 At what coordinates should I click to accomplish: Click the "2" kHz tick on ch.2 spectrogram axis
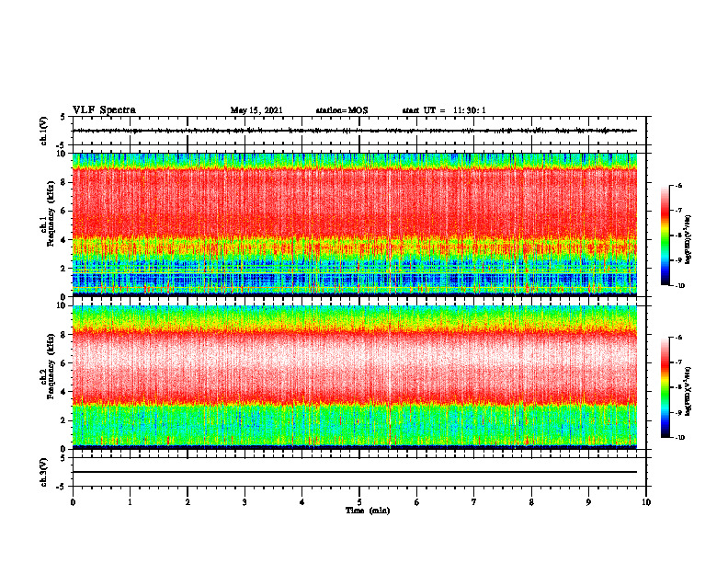click(64, 420)
